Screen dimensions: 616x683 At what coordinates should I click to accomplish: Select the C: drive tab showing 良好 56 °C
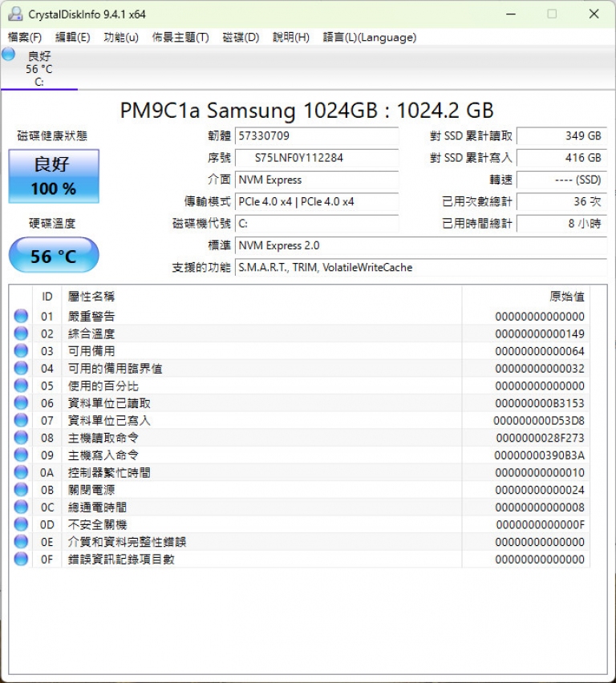(39, 68)
